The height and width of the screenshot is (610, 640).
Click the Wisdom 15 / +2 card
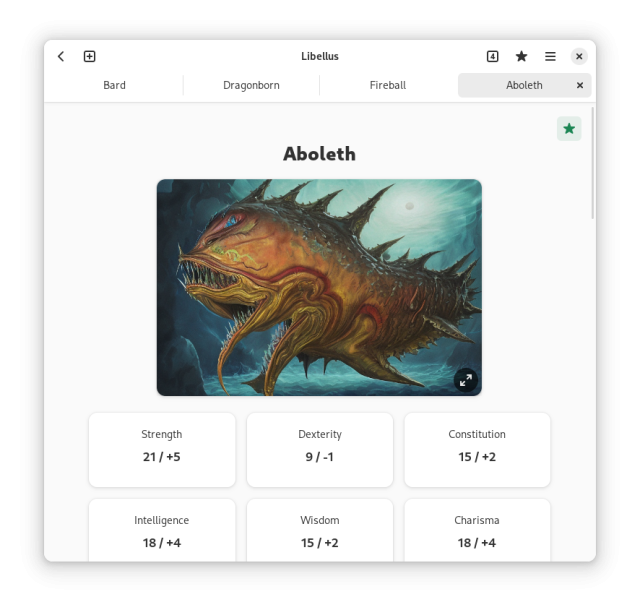click(x=320, y=530)
